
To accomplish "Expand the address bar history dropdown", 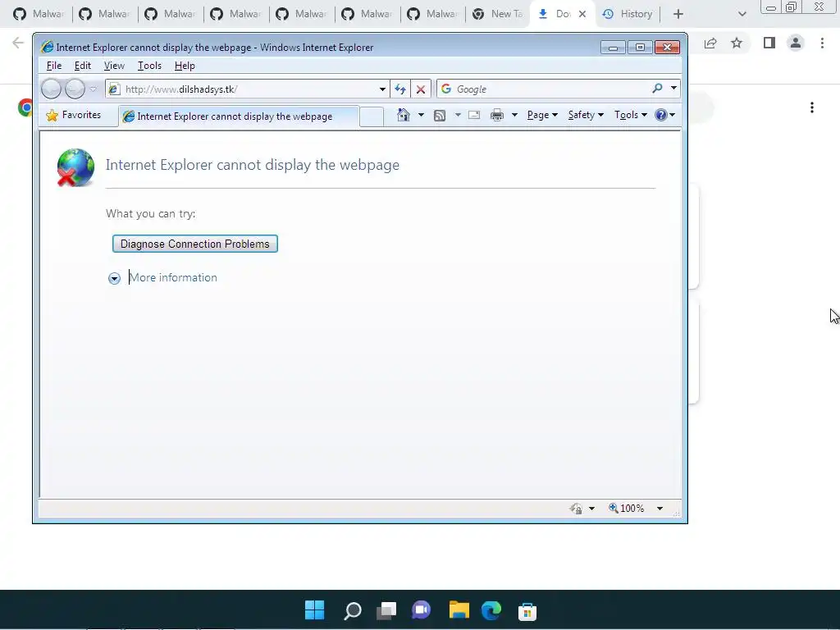I will 382,89.
